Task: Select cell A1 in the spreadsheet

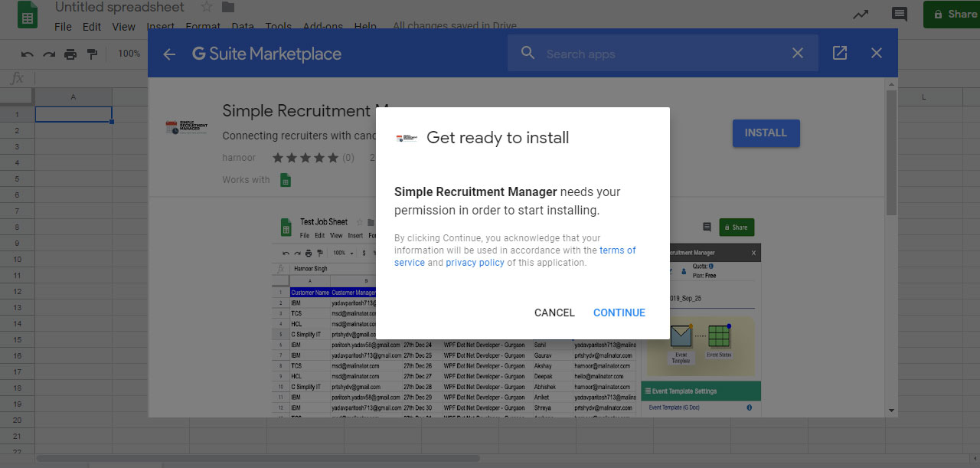Action: [x=73, y=114]
